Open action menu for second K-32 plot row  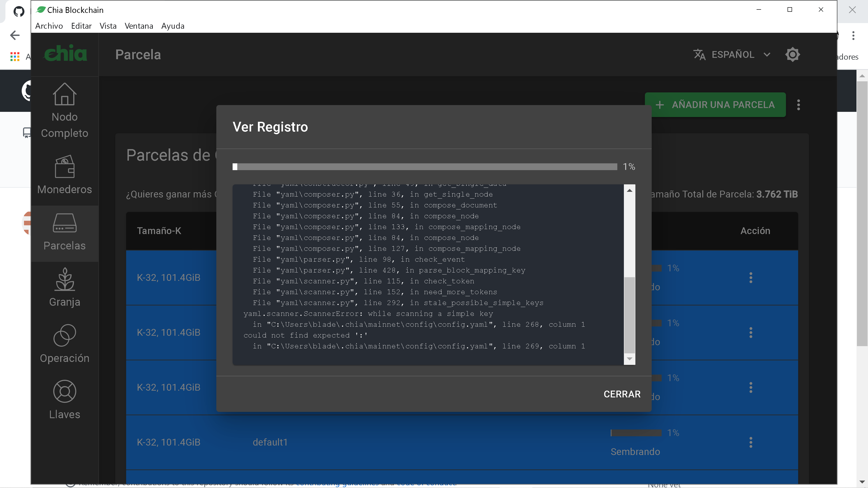pos(750,332)
